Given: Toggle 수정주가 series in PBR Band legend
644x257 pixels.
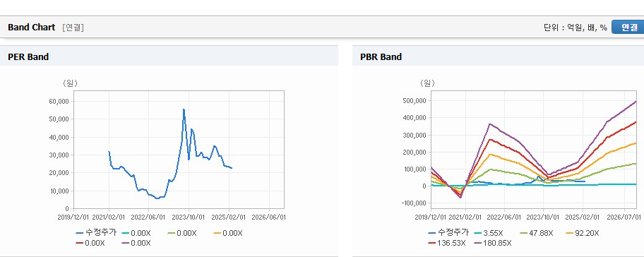Looking at the screenshot, I should click(448, 233).
